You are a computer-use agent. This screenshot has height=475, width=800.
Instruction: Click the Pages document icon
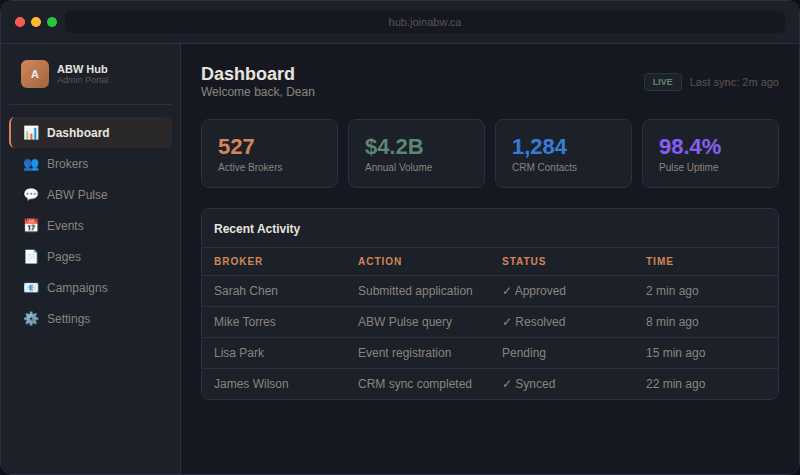31,257
